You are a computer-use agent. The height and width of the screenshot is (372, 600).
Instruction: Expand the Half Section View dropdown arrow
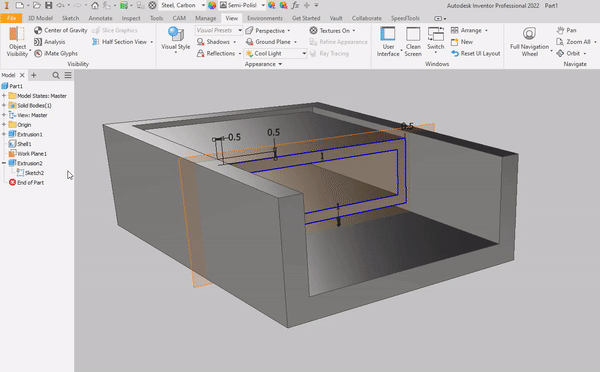click(x=152, y=42)
